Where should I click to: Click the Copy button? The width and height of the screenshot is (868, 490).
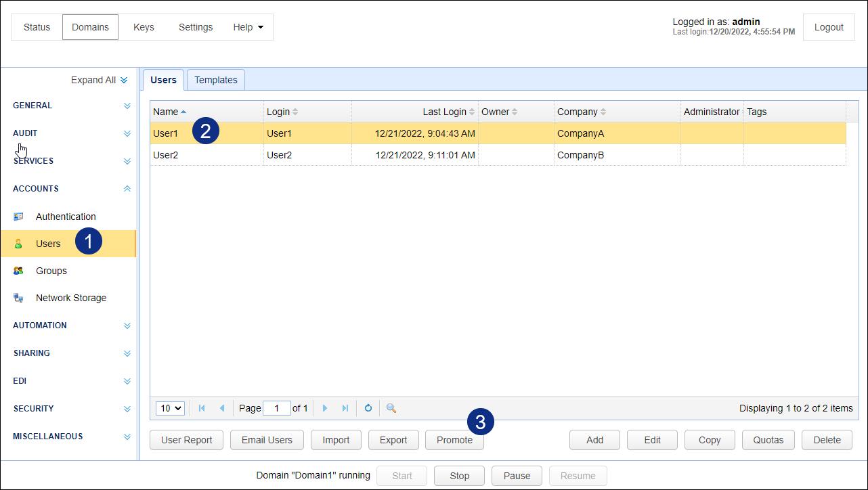(x=710, y=440)
